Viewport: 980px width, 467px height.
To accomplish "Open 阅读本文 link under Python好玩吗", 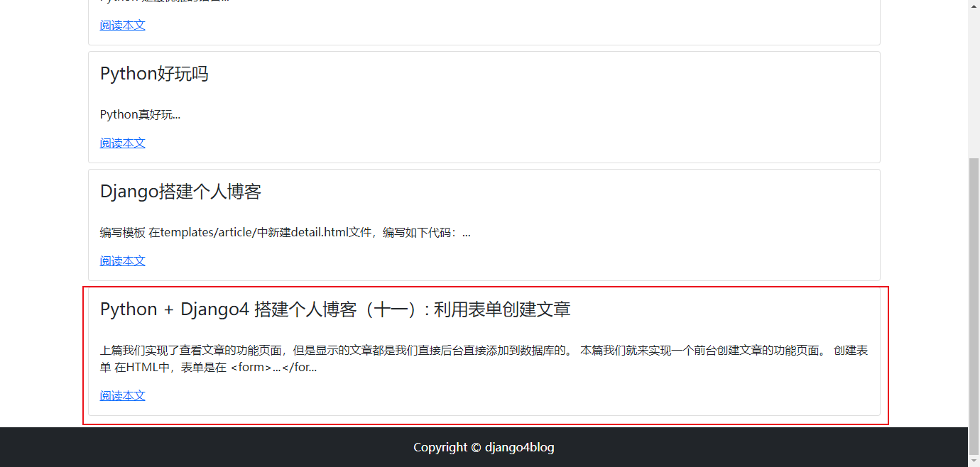I will (122, 143).
